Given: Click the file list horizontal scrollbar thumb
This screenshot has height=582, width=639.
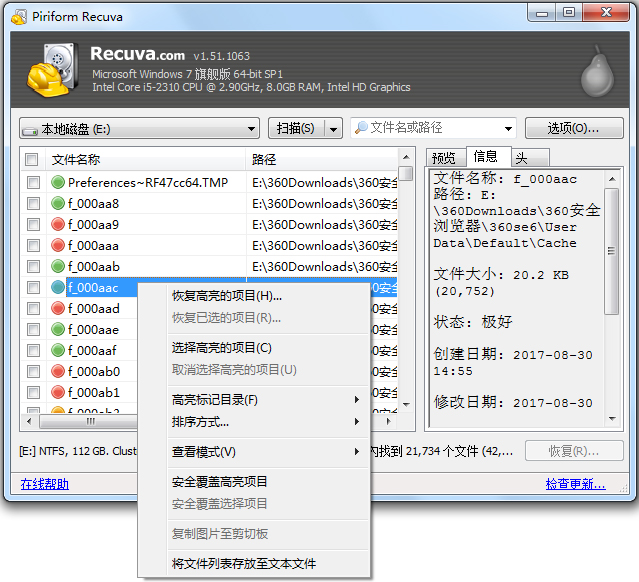Looking at the screenshot, I should pyautogui.click(x=89, y=421).
